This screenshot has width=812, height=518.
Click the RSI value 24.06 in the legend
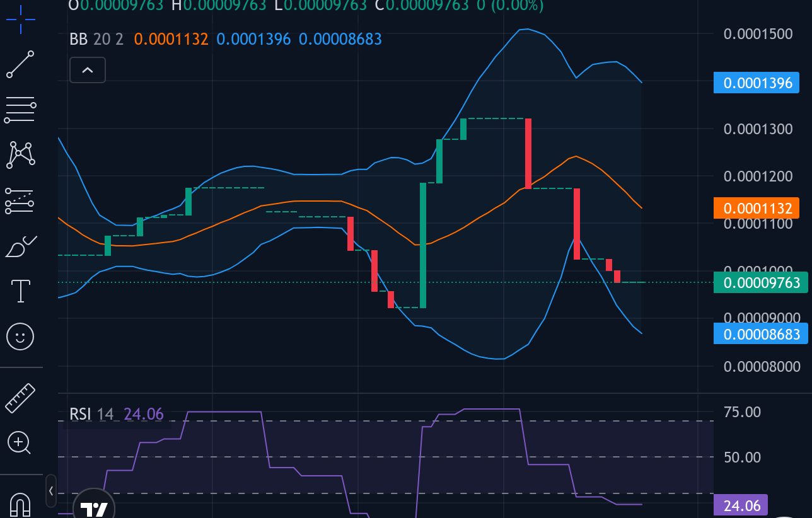pos(144,414)
